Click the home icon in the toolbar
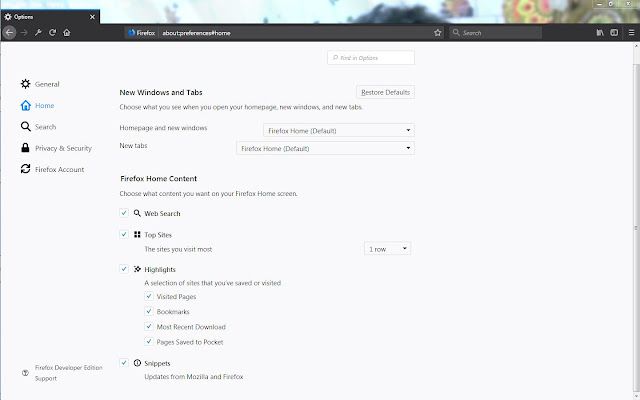The width and height of the screenshot is (640, 400). (x=67, y=33)
